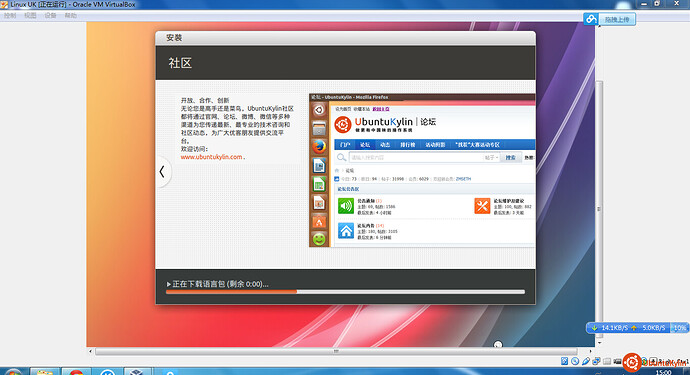This screenshot has height=375, width=690.
Task: Click the 正在下载语言包 status text
Action: pyautogui.click(x=220, y=284)
